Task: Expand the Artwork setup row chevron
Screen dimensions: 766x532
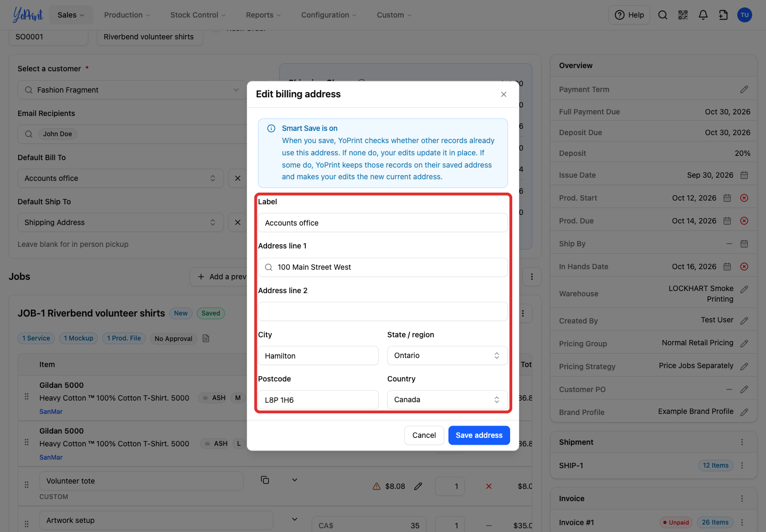Action: [295, 519]
